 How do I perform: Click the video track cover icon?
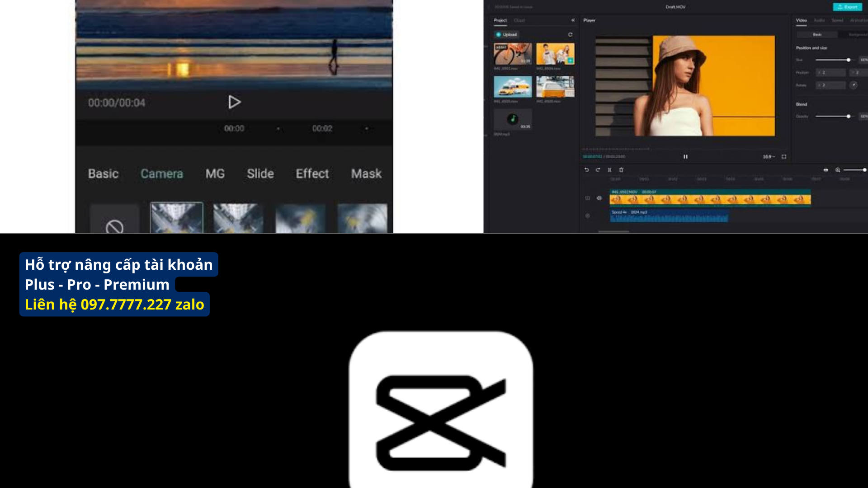(x=588, y=198)
